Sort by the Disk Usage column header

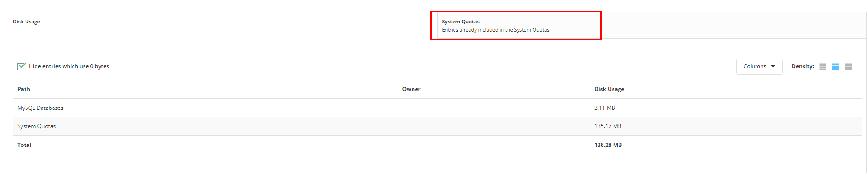point(609,89)
